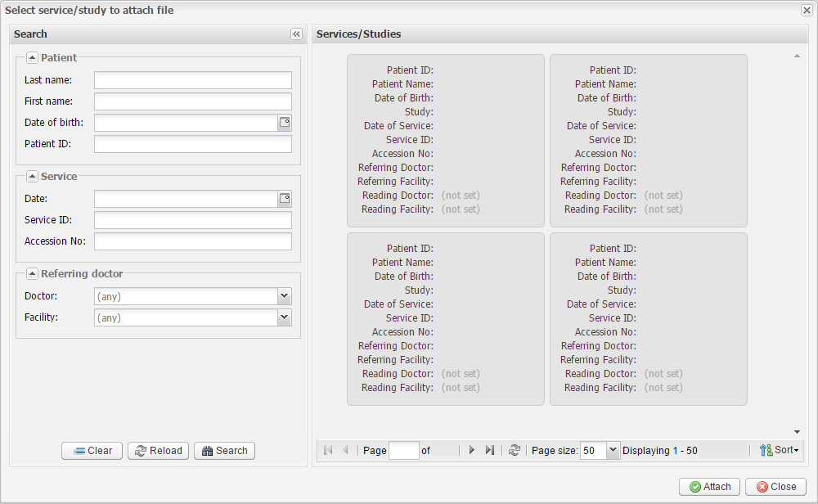
Task: Select the top-left study card
Action: tap(446, 141)
